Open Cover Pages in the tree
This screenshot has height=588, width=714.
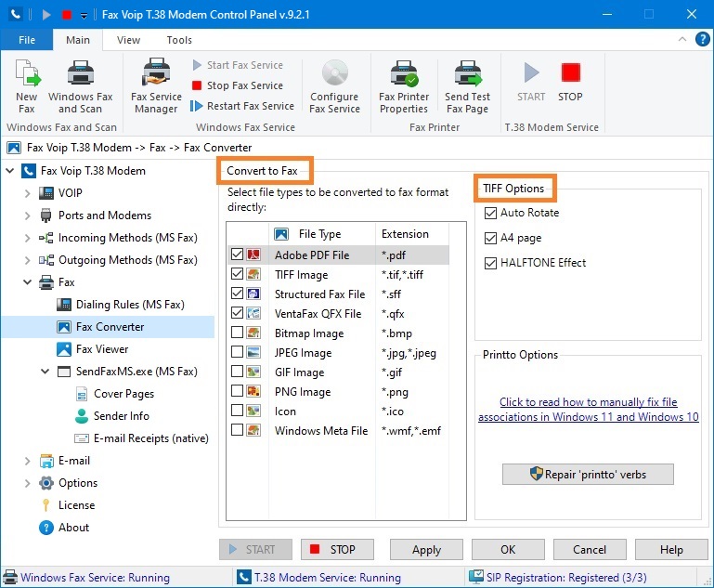point(123,394)
